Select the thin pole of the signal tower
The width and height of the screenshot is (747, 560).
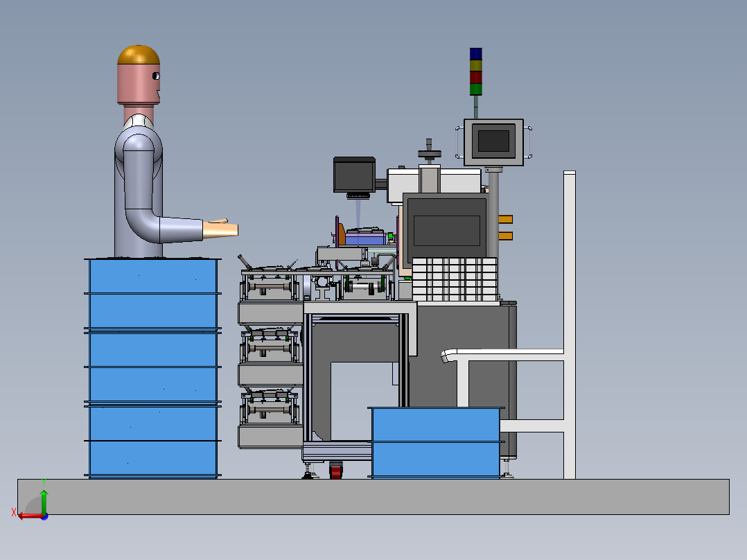(x=475, y=107)
